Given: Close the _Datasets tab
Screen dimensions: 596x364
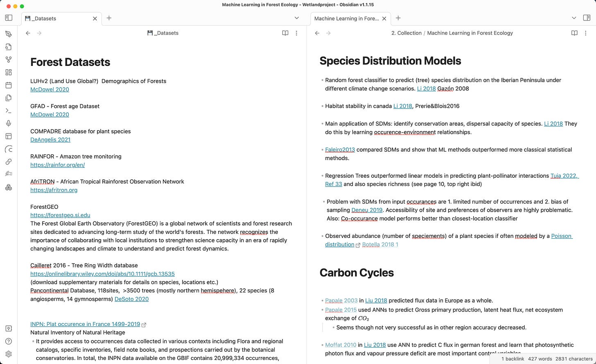Looking at the screenshot, I should 95,18.
